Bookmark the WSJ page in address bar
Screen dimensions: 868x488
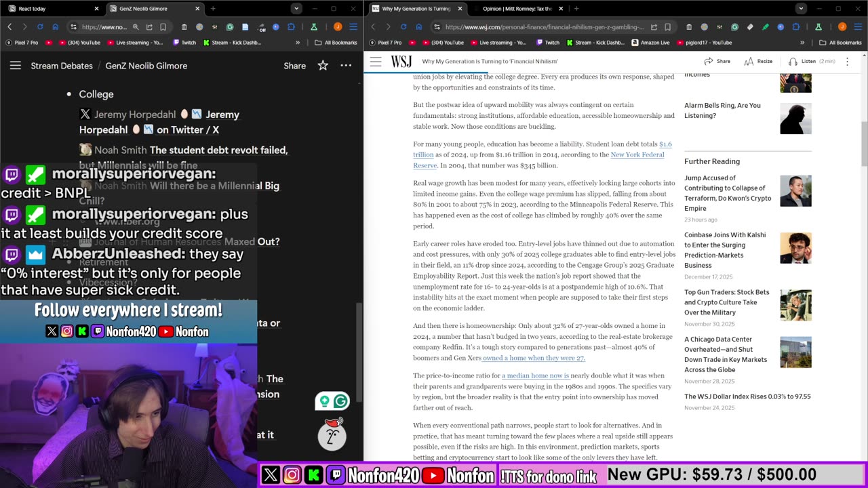pyautogui.click(x=667, y=27)
